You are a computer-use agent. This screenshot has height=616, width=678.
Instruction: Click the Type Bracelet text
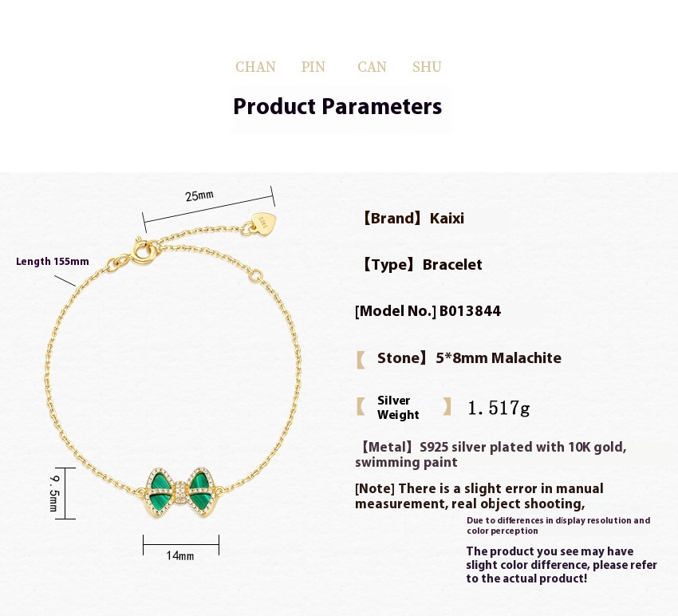(421, 264)
